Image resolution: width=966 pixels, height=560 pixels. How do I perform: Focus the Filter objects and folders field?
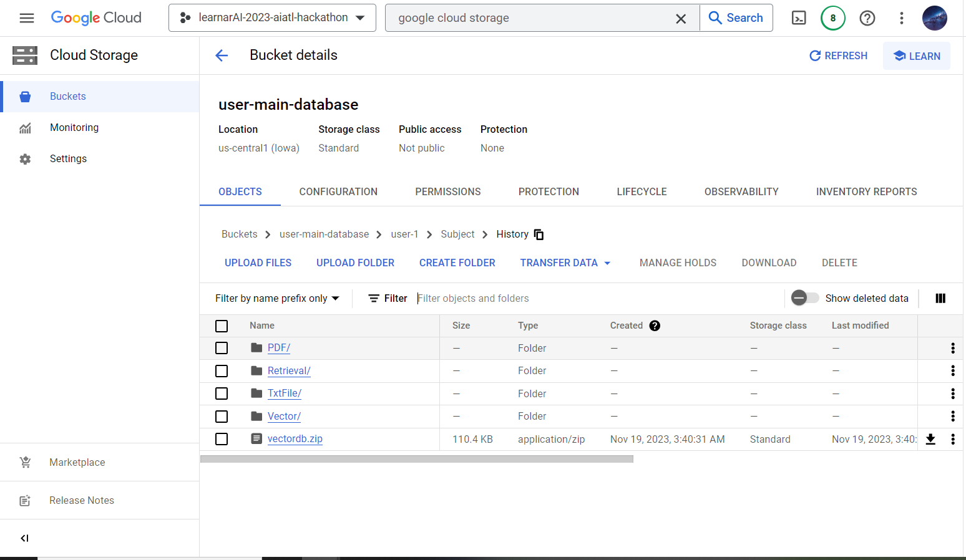[x=599, y=299]
